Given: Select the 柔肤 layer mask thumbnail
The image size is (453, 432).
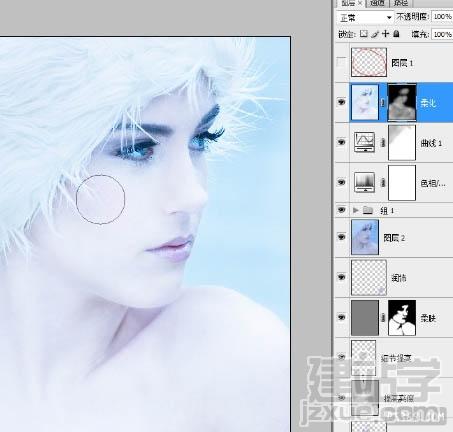Looking at the screenshot, I should 402,318.
